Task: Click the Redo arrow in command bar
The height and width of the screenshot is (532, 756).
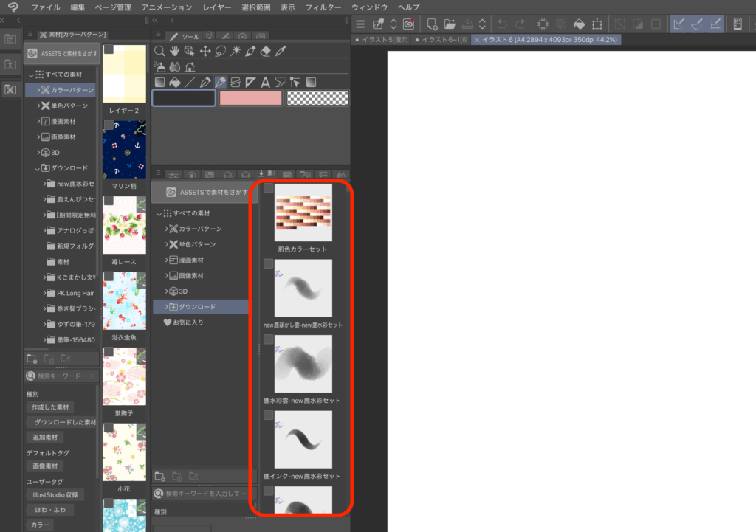Action: 520,24
